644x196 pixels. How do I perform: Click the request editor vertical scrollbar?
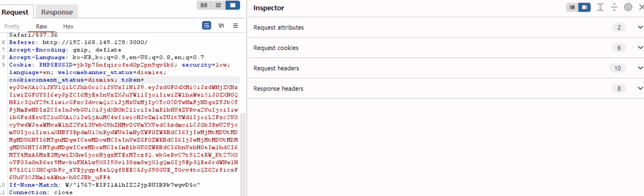(x=243, y=154)
